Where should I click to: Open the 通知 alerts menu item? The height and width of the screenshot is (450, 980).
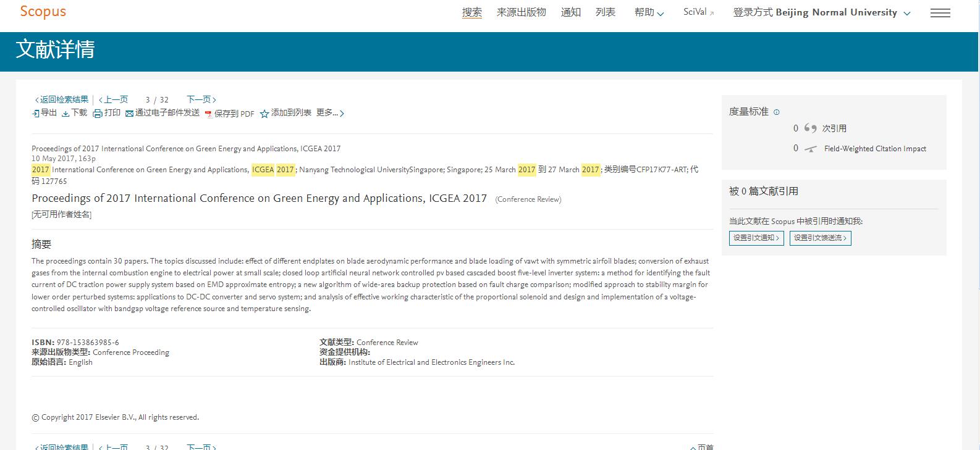coord(571,12)
